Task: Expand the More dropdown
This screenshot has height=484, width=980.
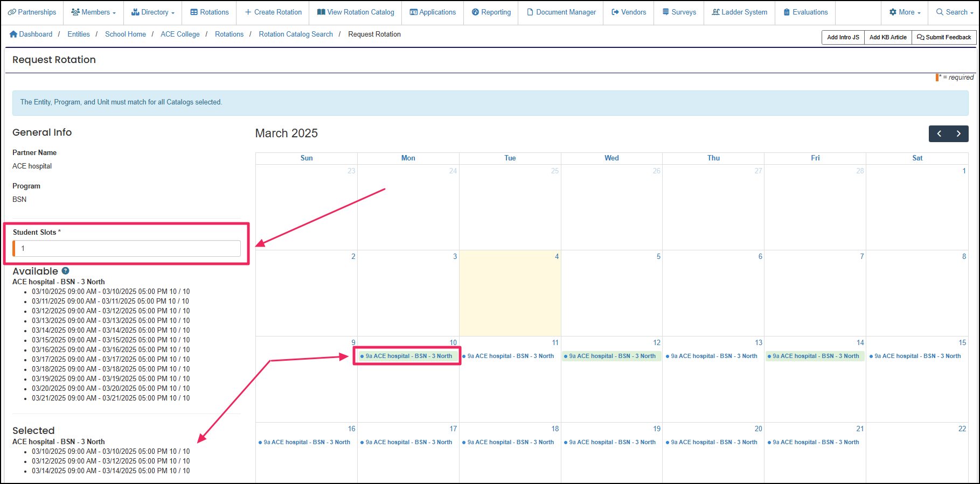Action: pos(905,12)
